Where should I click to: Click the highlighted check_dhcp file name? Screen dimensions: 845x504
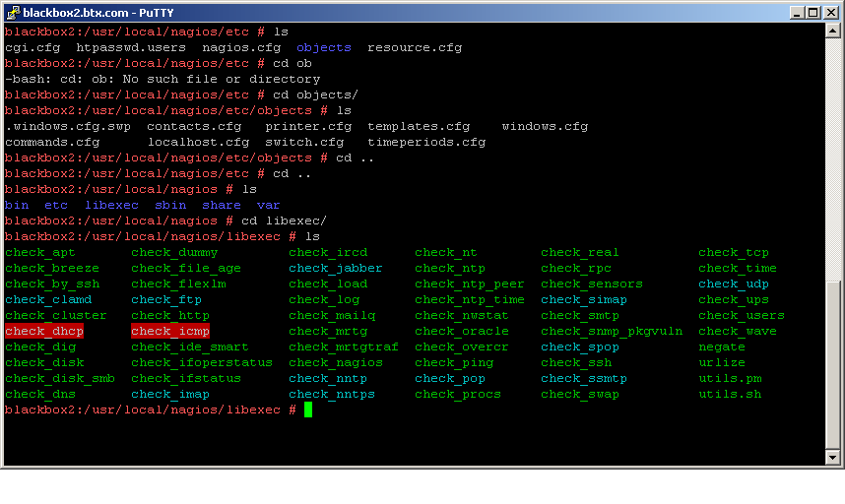[44, 331]
